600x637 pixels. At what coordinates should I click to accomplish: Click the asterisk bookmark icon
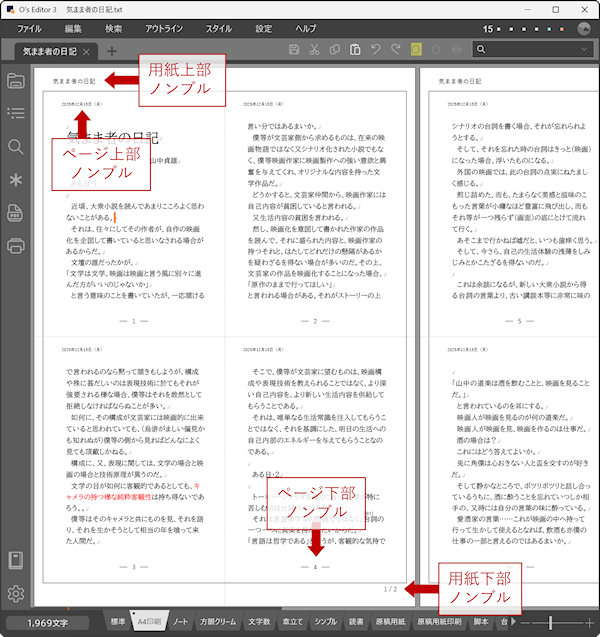pyautogui.click(x=16, y=180)
